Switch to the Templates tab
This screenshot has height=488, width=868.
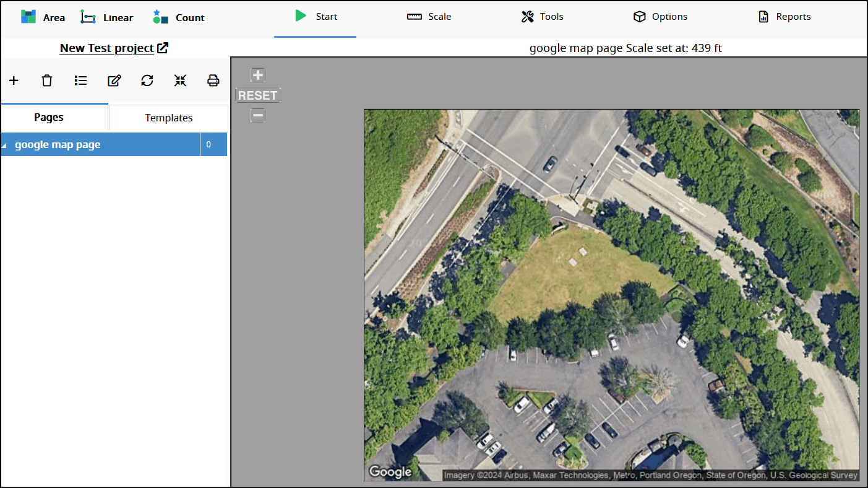click(168, 118)
